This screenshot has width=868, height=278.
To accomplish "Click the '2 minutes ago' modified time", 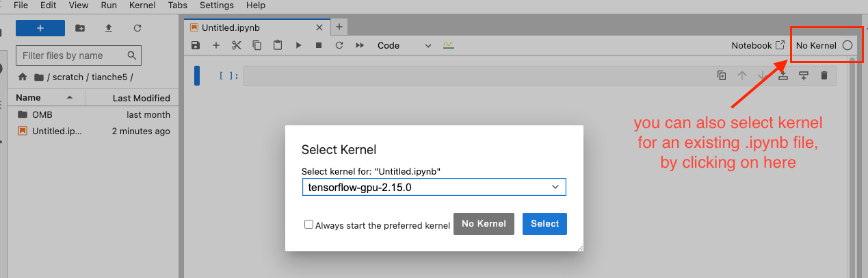I will coord(141,131).
